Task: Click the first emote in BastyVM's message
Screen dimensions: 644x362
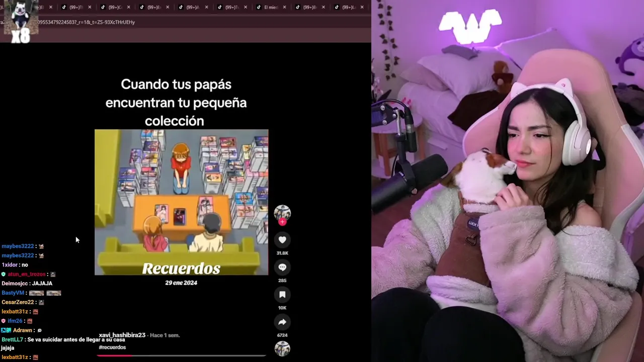Action: [37, 293]
